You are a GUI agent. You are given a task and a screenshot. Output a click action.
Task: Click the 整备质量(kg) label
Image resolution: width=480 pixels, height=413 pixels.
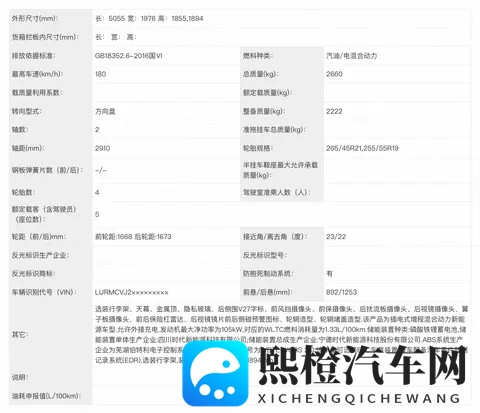pos(264,111)
